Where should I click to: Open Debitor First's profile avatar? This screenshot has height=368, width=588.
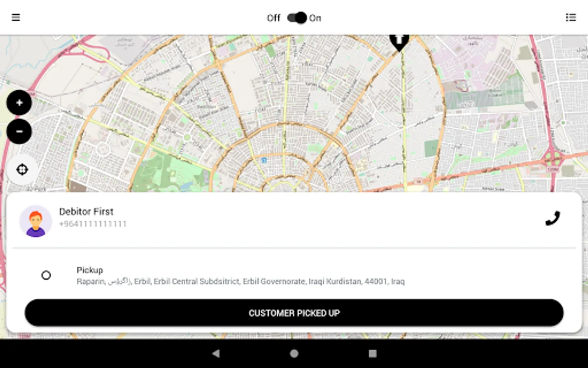(36, 221)
